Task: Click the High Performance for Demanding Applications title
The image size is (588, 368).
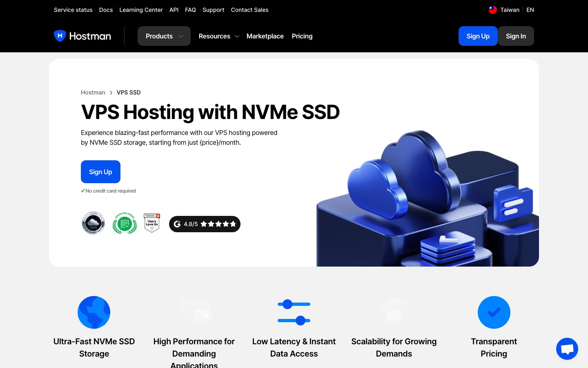Action: [194, 352]
